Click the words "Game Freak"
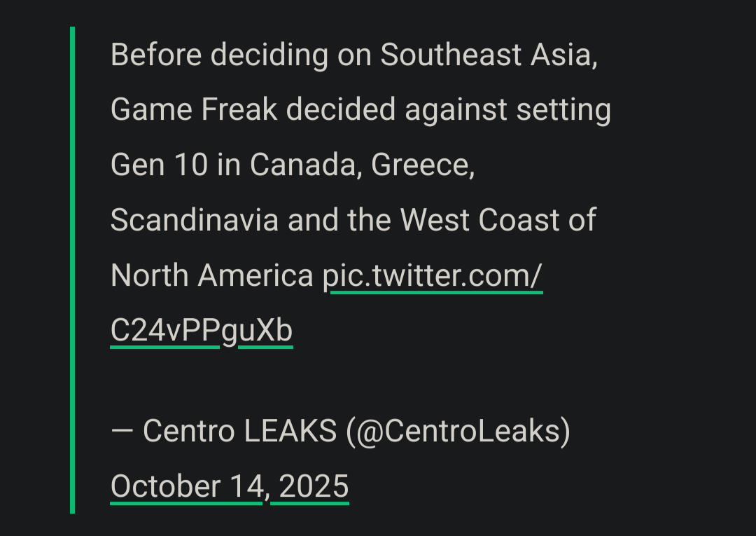Screen dimensions: 756x536 tap(194, 110)
